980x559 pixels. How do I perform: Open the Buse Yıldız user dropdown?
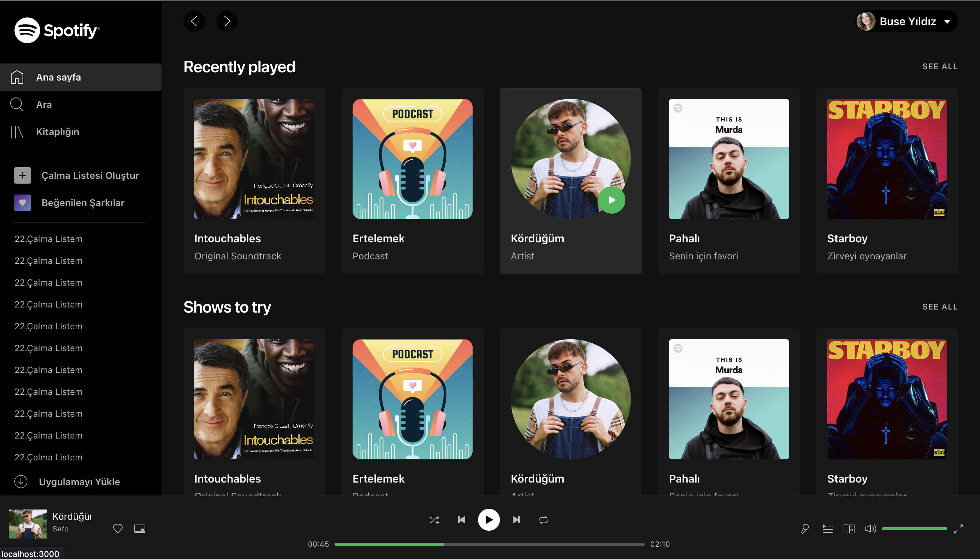click(x=907, y=21)
